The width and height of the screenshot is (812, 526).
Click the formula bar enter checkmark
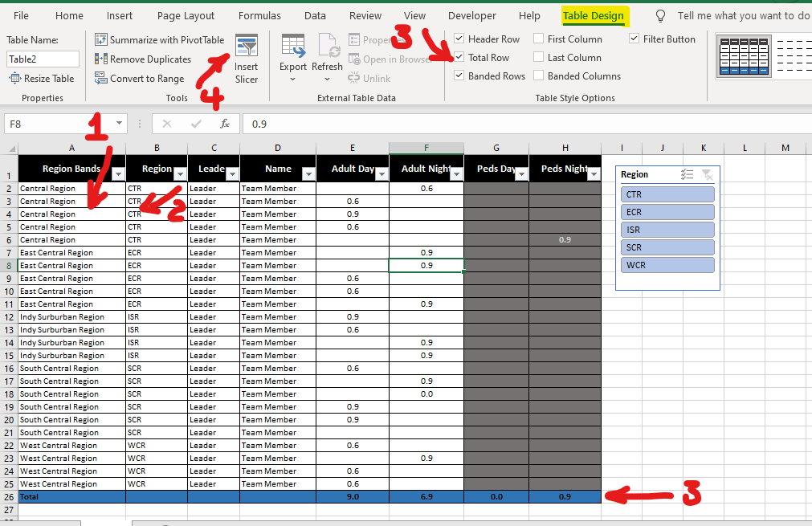point(196,124)
